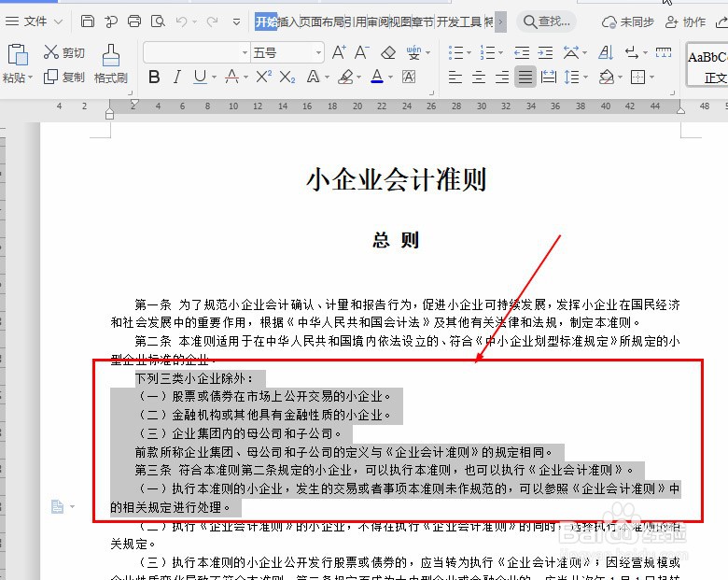Click the Paste clipboard icon
The width and height of the screenshot is (728, 580).
coord(18,55)
